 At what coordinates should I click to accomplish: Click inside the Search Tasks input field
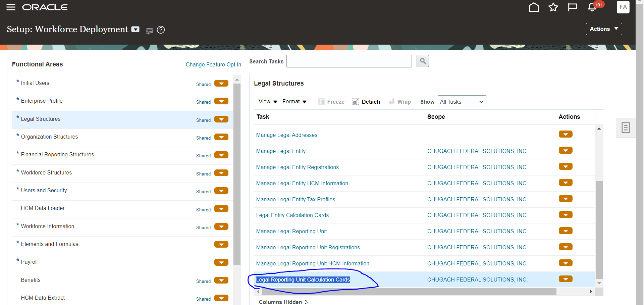pyautogui.click(x=349, y=61)
